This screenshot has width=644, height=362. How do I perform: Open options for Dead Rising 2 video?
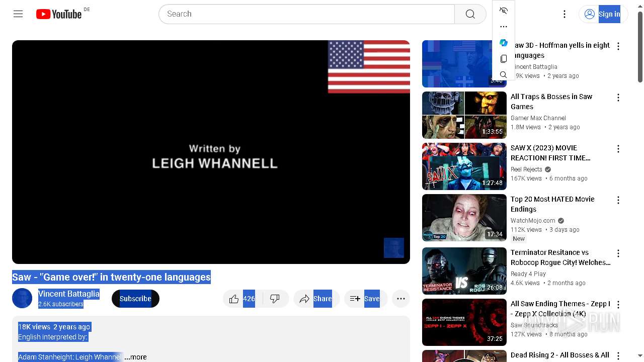point(618,356)
